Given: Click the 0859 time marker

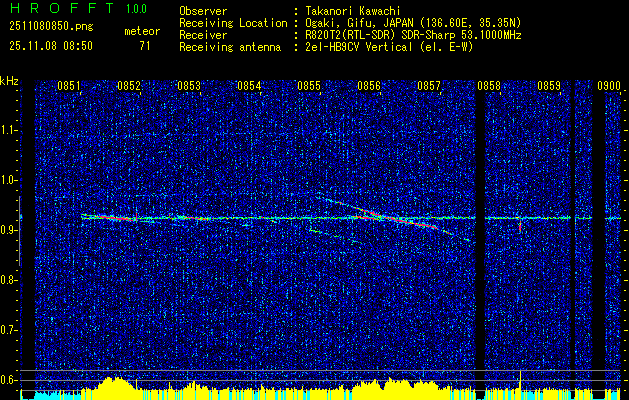Looking at the screenshot, I should [x=548, y=86].
